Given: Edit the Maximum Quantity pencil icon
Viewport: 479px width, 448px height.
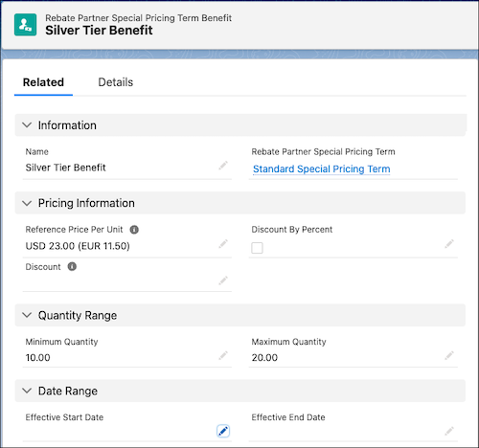Looking at the screenshot, I should tap(449, 355).
